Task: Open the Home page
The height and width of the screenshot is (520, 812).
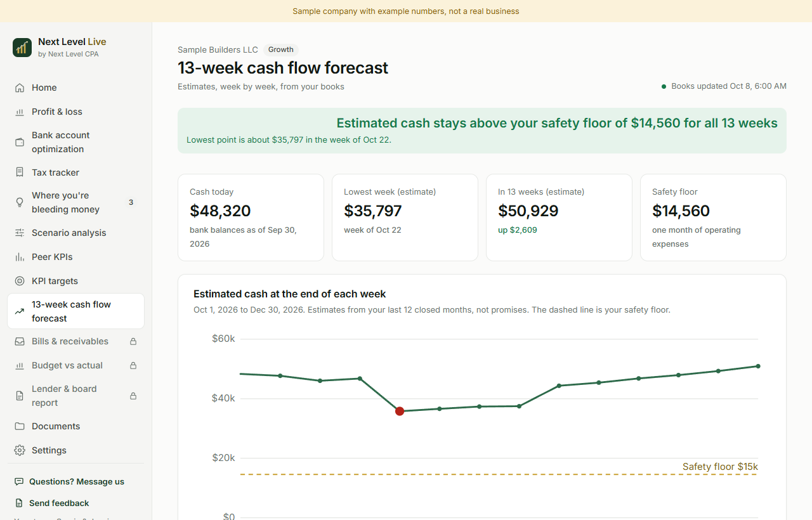Action: pyautogui.click(x=76, y=88)
